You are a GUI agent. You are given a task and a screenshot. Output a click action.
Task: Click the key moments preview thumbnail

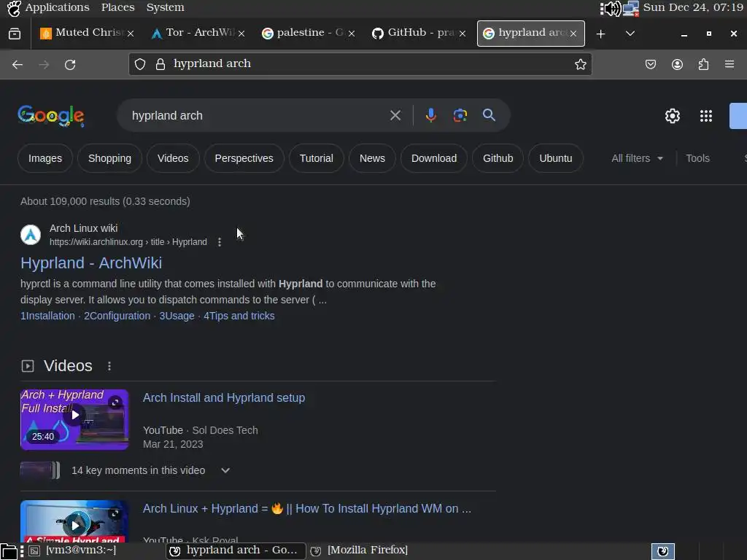click(40, 470)
